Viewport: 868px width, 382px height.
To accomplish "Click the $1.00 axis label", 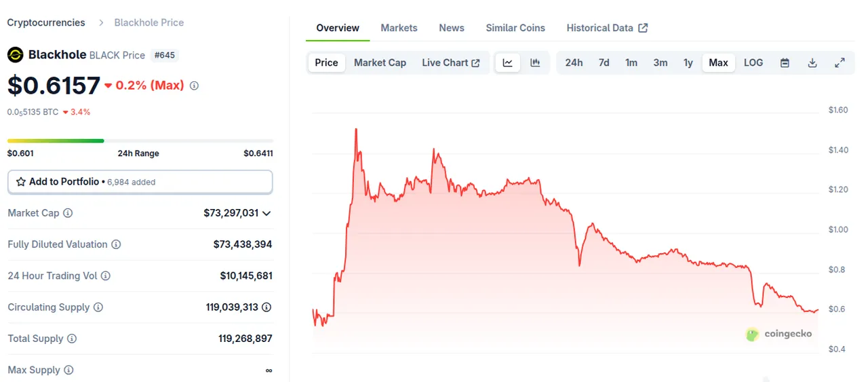I will pos(838,229).
